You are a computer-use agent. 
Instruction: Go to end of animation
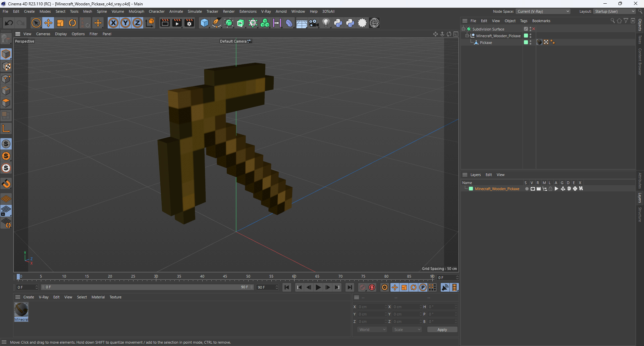click(350, 287)
